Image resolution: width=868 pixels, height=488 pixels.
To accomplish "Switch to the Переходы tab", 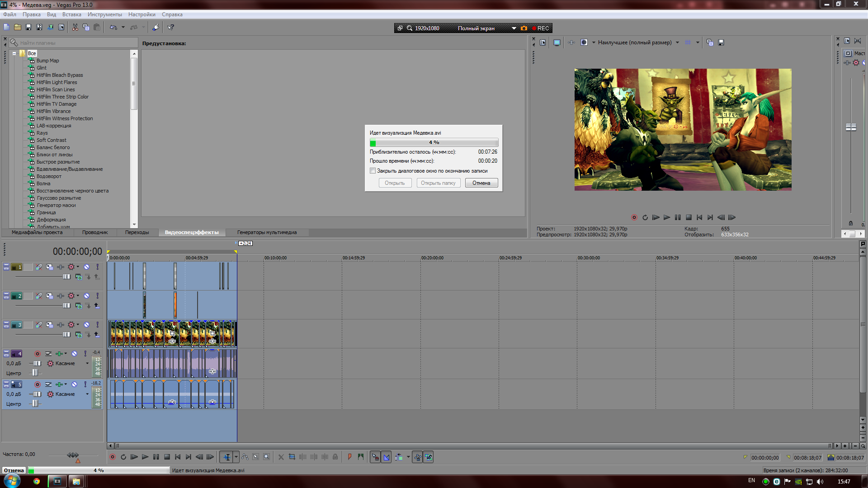I will coord(137,232).
